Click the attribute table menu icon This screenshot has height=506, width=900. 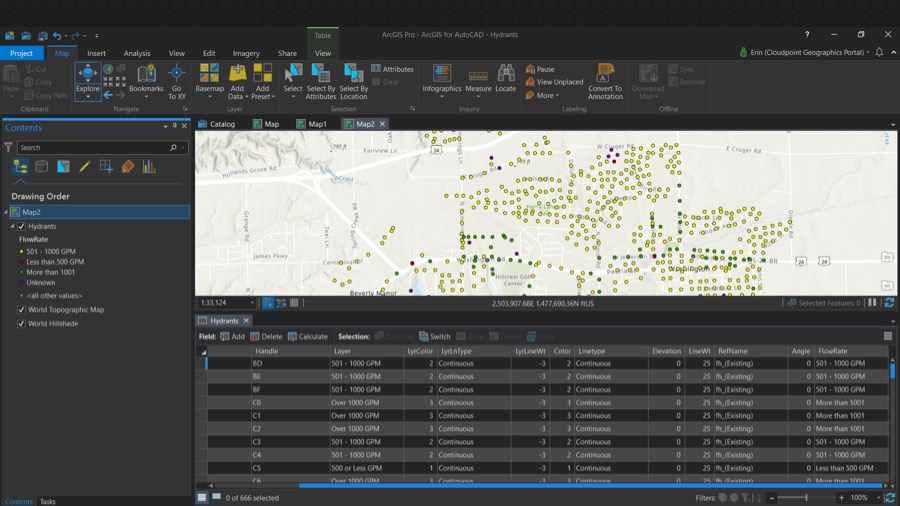click(x=888, y=336)
